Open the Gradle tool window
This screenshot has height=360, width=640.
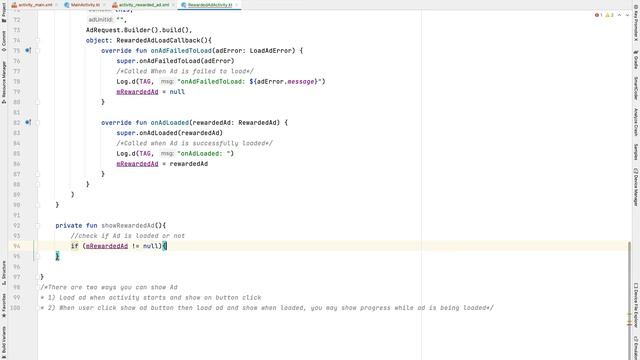click(x=636, y=60)
